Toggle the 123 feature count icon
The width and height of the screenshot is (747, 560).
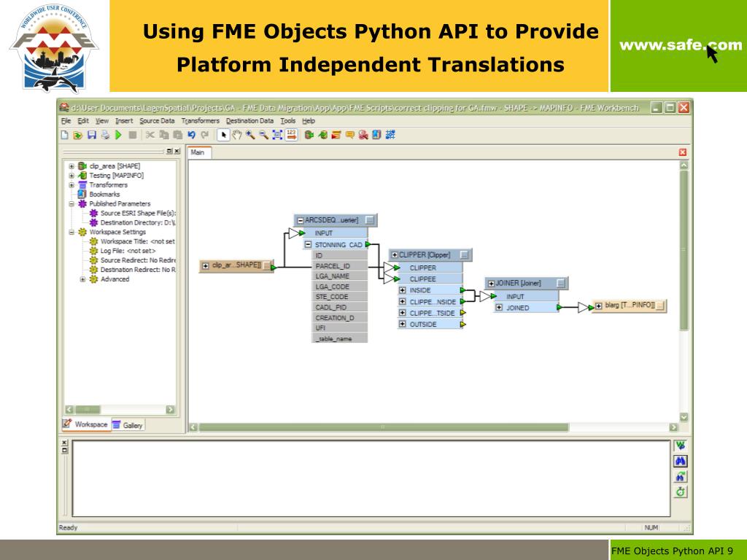tap(292, 135)
